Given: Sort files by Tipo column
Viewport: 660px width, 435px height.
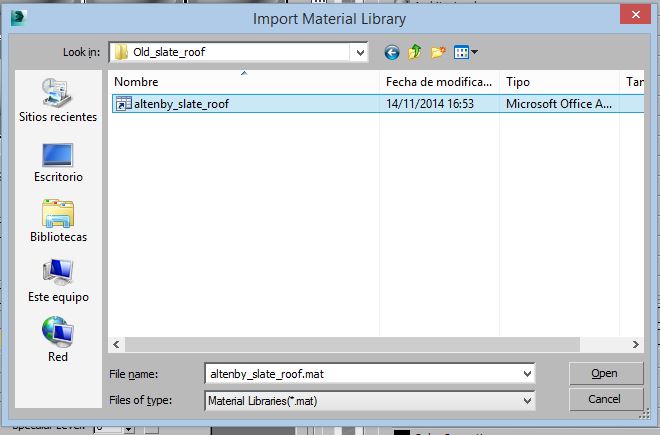Looking at the screenshot, I should (557, 81).
